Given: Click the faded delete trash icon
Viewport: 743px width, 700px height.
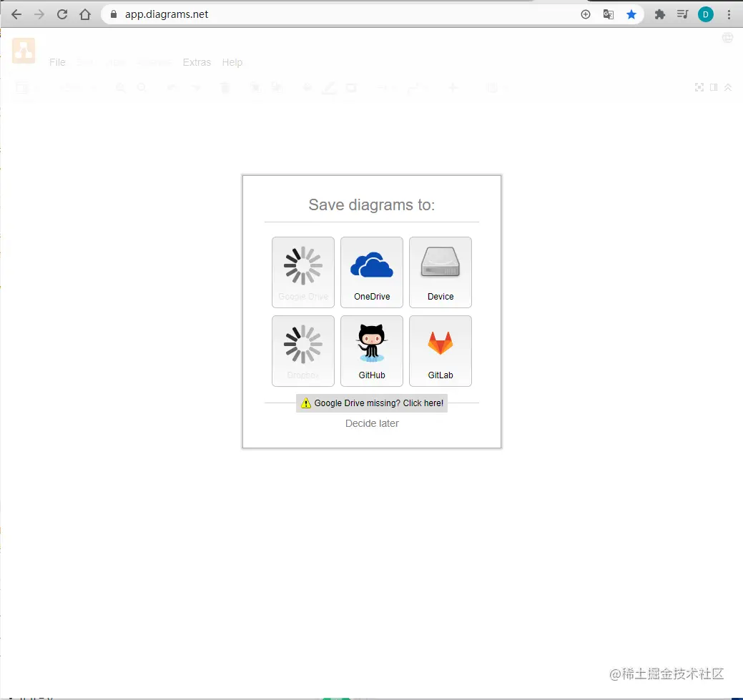Looking at the screenshot, I should tap(225, 87).
